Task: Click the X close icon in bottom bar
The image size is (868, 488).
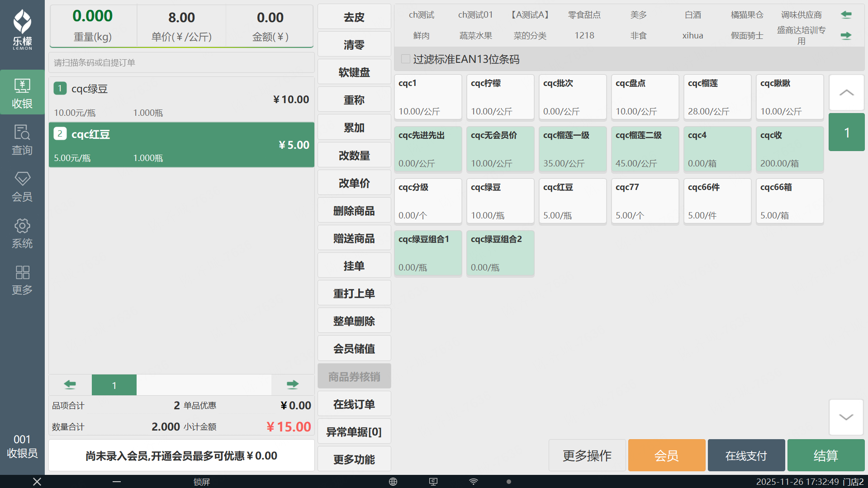Action: [37, 482]
